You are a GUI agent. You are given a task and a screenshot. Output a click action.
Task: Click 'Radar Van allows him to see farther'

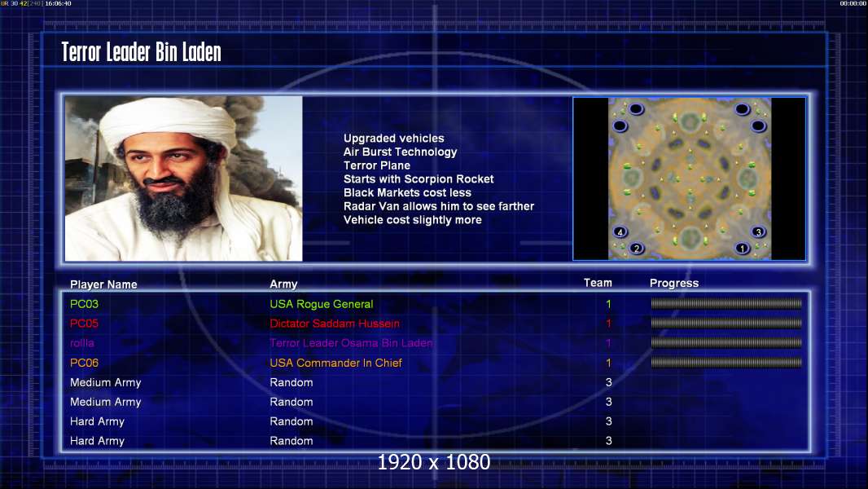pyautogui.click(x=439, y=206)
